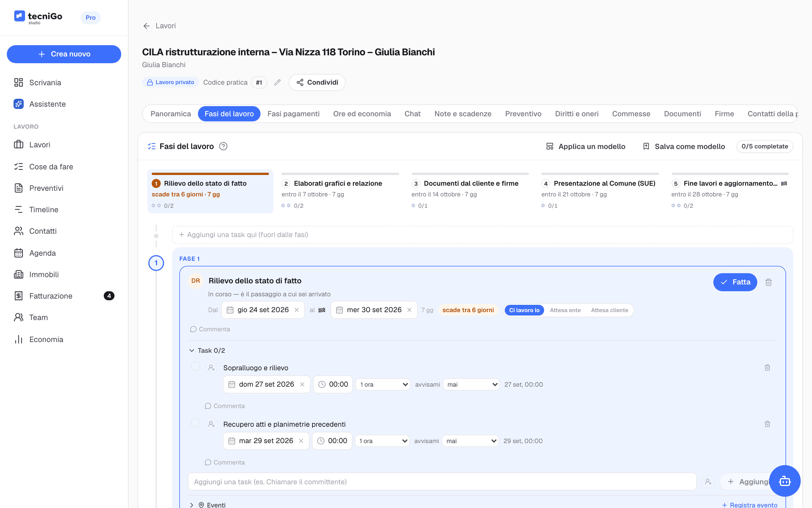Open Economia in the sidebar
812x508 pixels.
pos(64,339)
